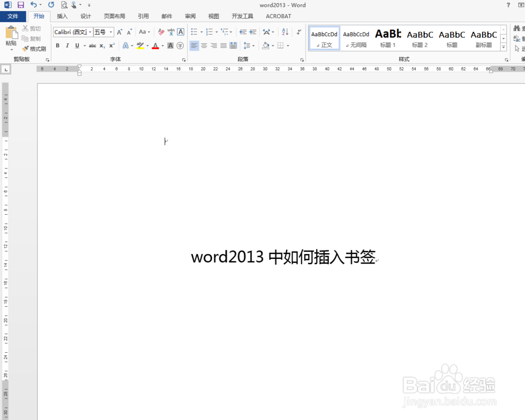525x420 pixels.
Task: Open the Font dialog launcher
Action: coord(184,60)
